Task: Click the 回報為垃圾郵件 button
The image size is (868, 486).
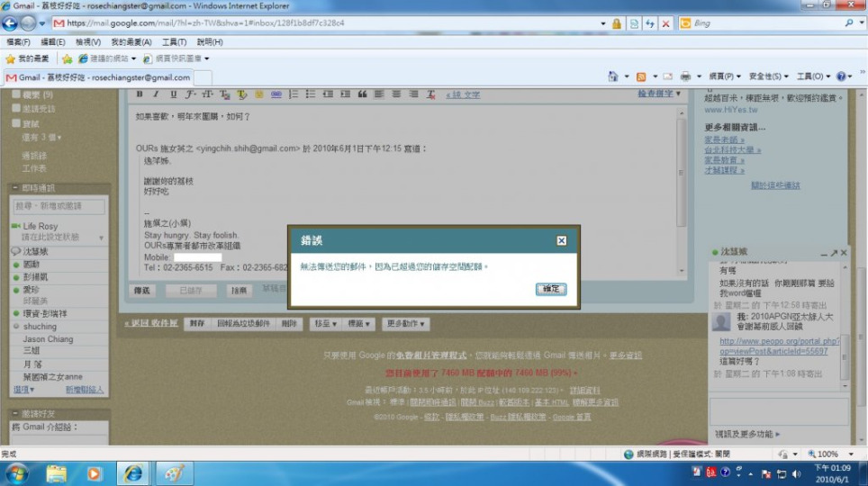Action: (243, 323)
